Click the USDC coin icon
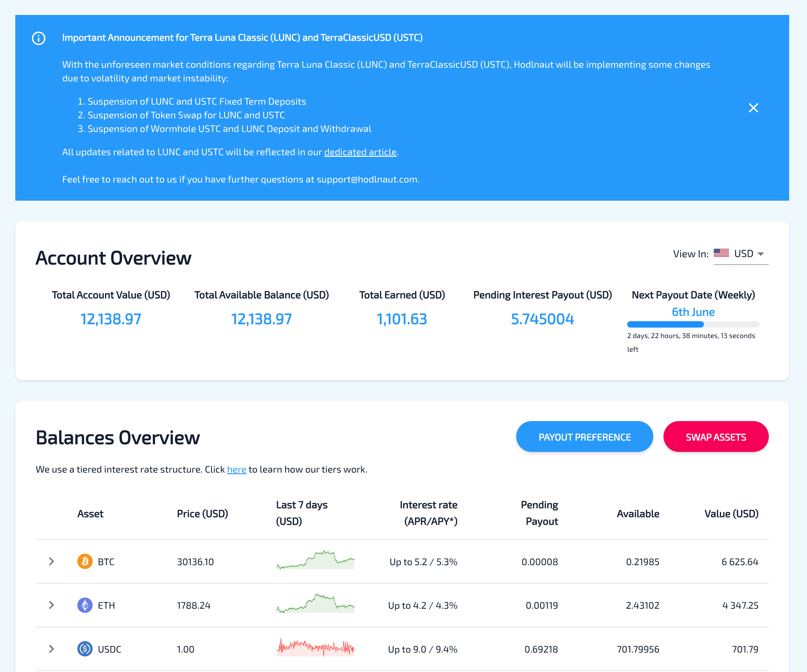This screenshot has height=672, width=807. tap(85, 649)
